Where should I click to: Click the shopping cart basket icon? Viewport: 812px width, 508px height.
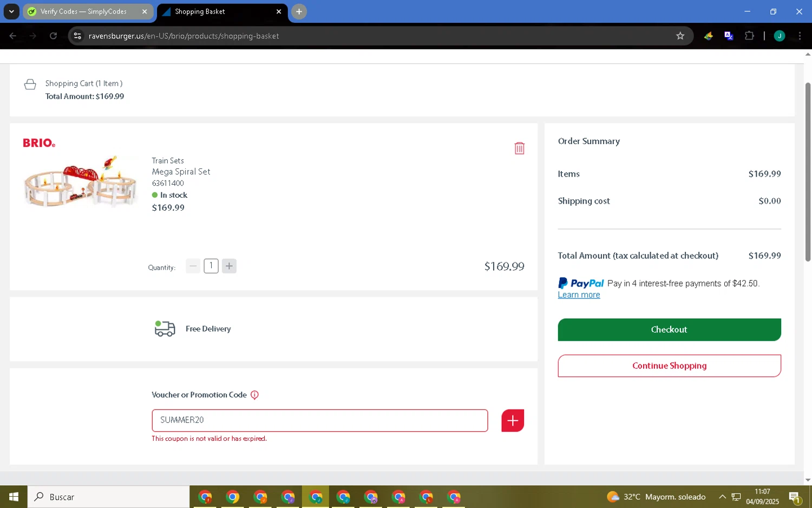(30, 84)
